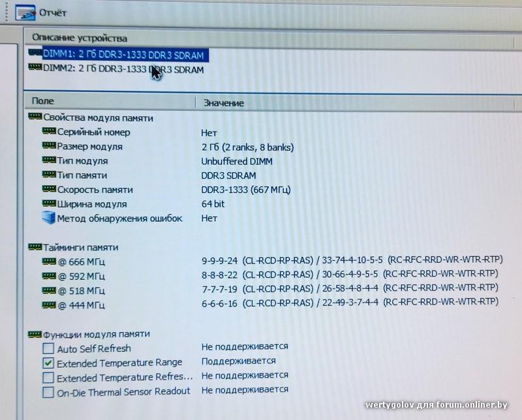Toggle the Extended Temperature Range checkbox
This screenshot has height=420, width=522.
(48, 363)
